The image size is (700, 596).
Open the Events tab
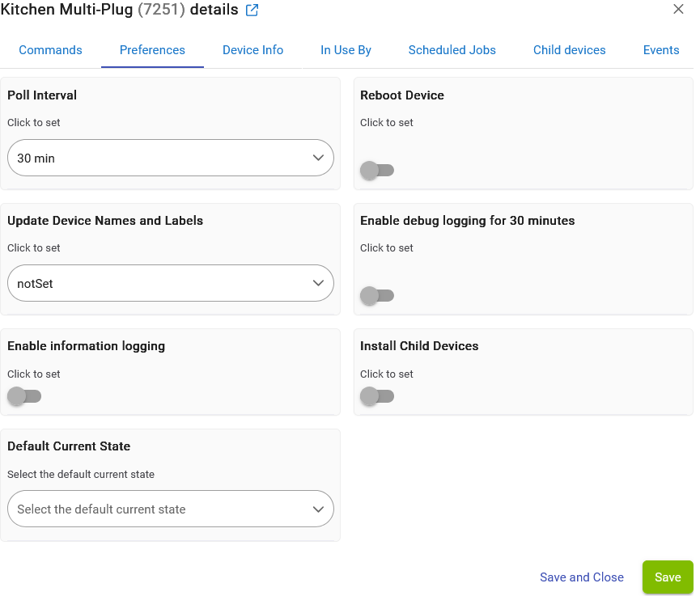click(x=660, y=50)
